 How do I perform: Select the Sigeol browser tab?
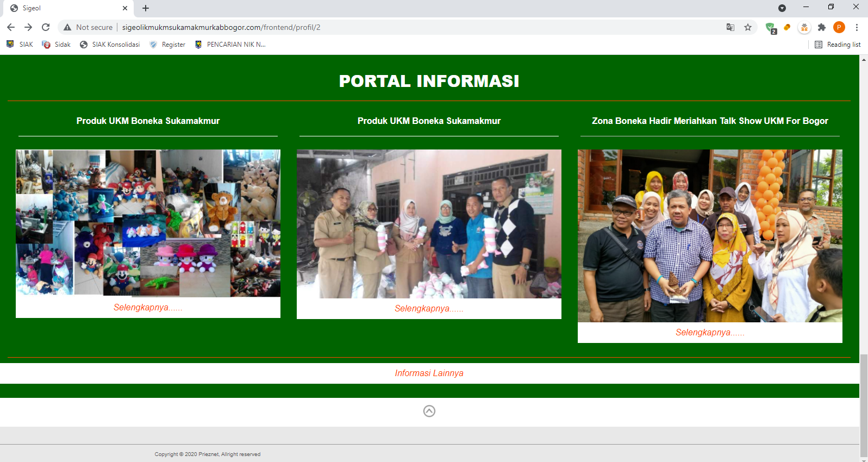[x=68, y=8]
